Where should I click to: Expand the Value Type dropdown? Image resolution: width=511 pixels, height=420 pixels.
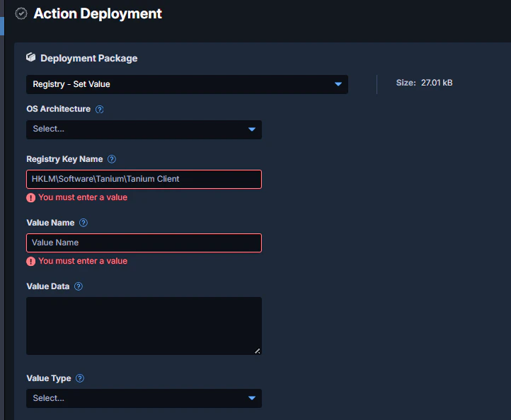click(144, 398)
